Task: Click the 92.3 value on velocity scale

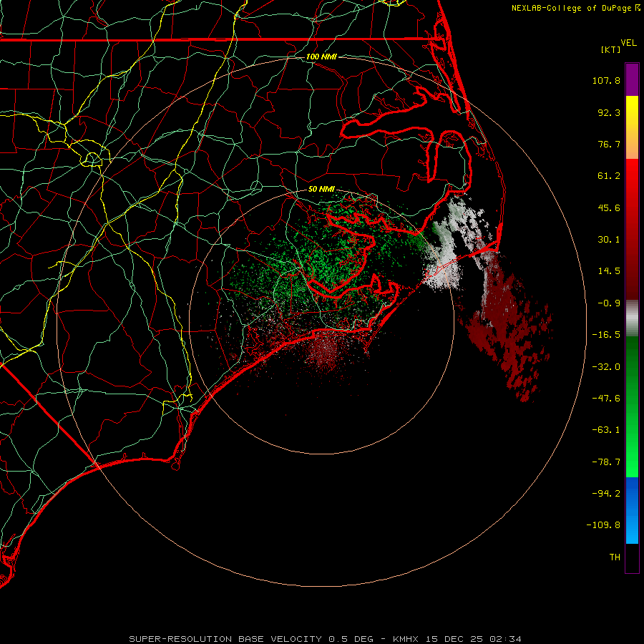Action: pyautogui.click(x=609, y=112)
